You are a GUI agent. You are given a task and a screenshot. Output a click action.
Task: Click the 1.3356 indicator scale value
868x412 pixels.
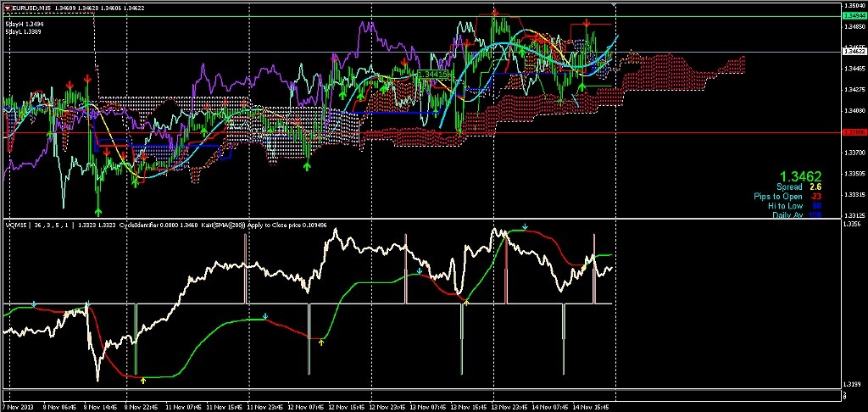click(851, 225)
